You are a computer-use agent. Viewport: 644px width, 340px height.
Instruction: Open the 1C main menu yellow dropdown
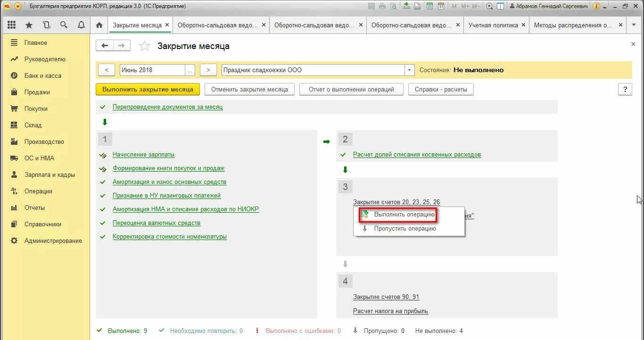coord(18,7)
